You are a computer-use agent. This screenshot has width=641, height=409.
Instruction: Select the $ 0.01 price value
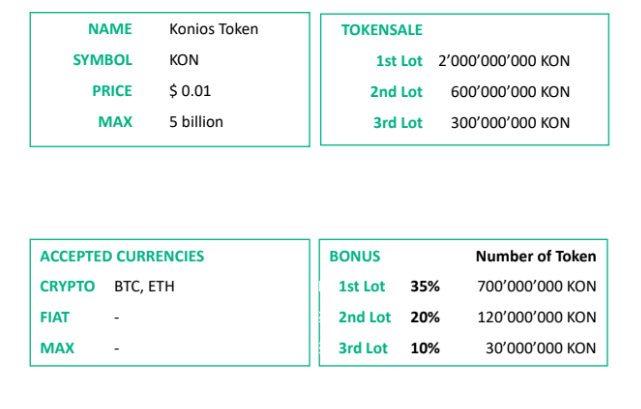(190, 91)
